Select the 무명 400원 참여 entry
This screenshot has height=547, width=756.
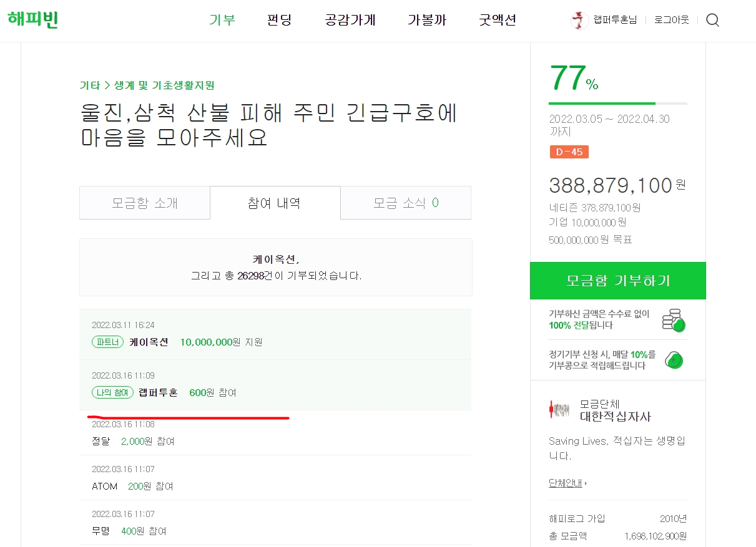click(275, 523)
